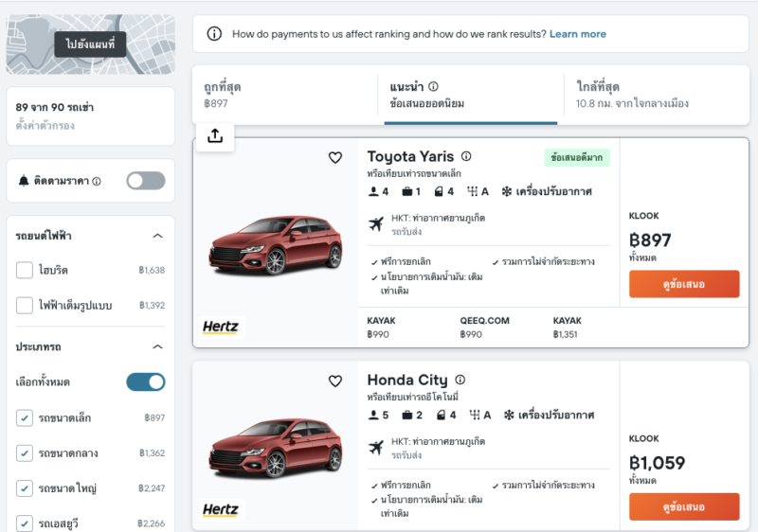Click the ฿897 price on the Toyota Yaris card
Viewport: 758px width, 532px height.
coord(650,239)
